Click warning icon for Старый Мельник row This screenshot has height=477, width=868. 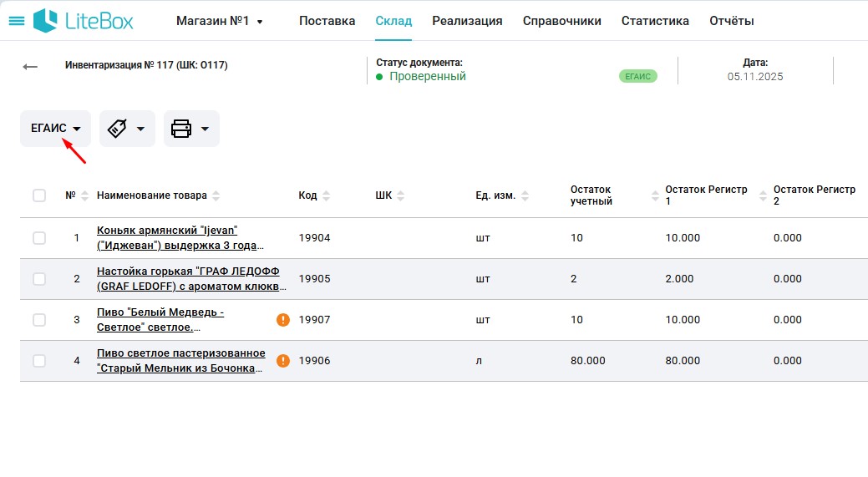click(283, 361)
